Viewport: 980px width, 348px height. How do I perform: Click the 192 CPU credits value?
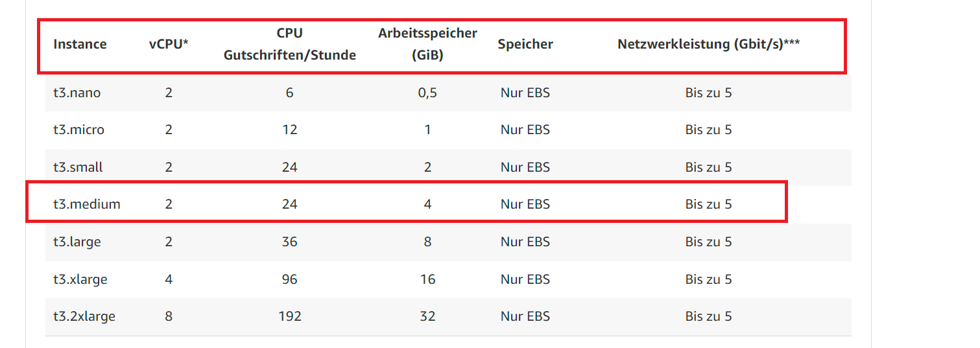[290, 316]
